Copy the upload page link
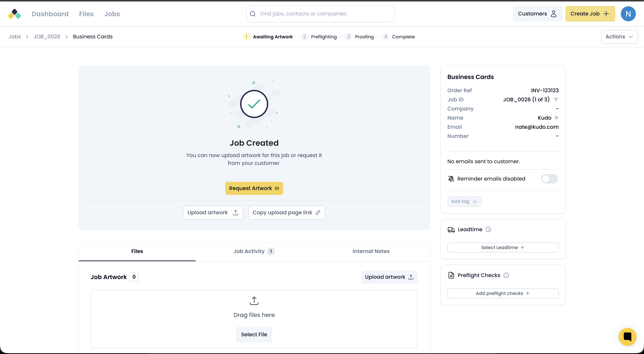Screen dimensions: 644x354 tap(286, 213)
